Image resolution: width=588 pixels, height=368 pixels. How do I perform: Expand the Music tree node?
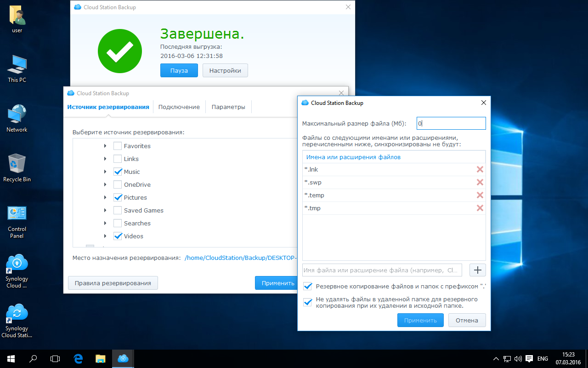click(106, 172)
